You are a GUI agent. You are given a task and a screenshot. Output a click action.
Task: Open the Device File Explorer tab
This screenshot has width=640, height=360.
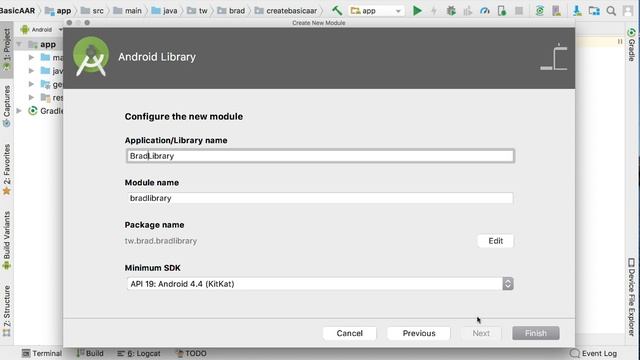[x=631, y=297]
